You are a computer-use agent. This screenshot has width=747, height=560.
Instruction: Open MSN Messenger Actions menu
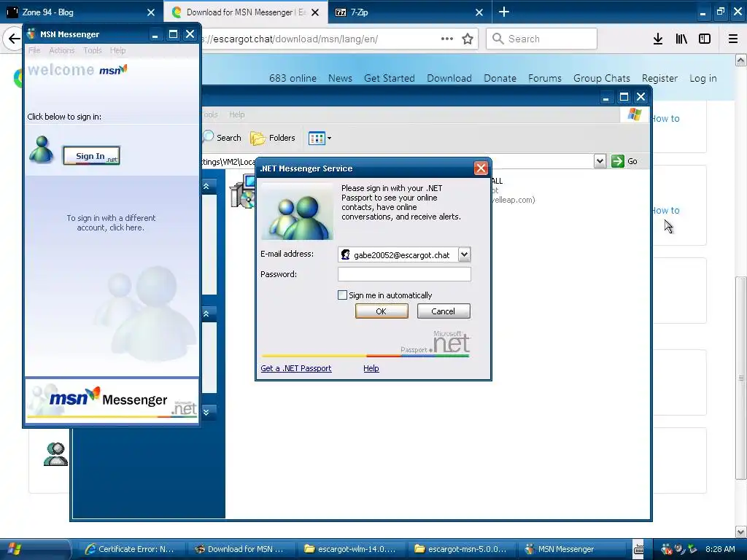point(62,50)
